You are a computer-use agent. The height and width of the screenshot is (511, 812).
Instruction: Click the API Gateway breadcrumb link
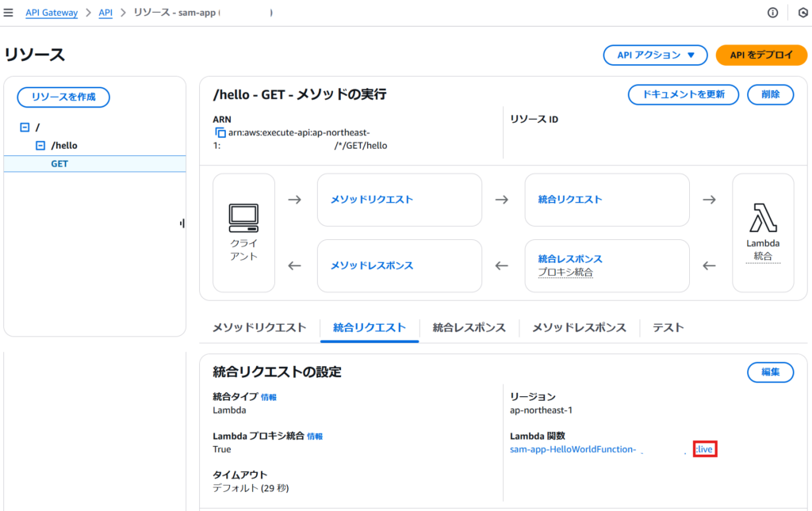click(x=52, y=13)
